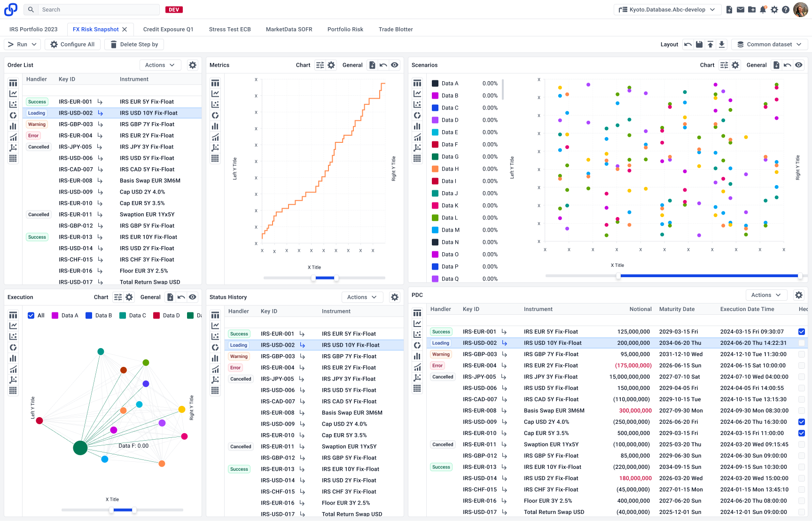Download the layout using the down-arrow icon
The height and width of the screenshot is (521, 812).
point(722,44)
